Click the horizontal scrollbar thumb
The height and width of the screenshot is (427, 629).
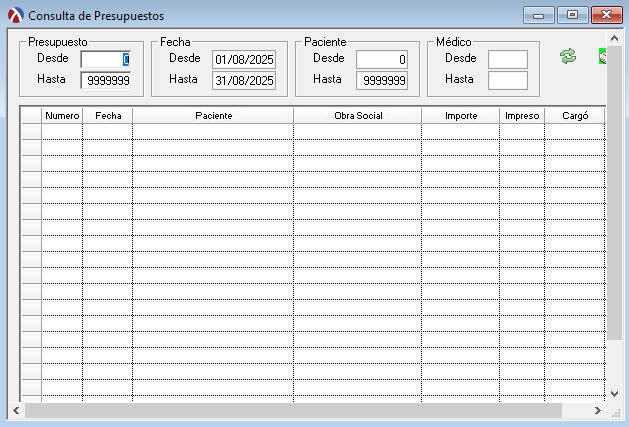300,410
